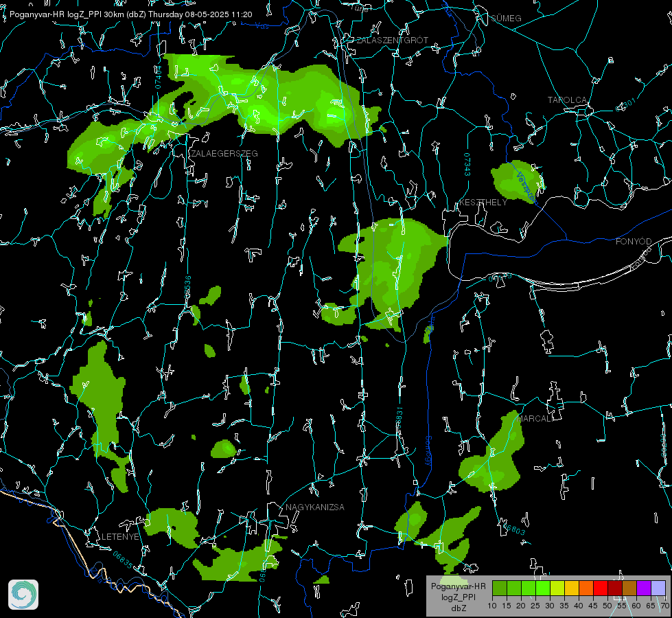Select the 30-35 dBZ yellow-green swatch
The width and height of the screenshot is (672, 618).
(x=557, y=588)
